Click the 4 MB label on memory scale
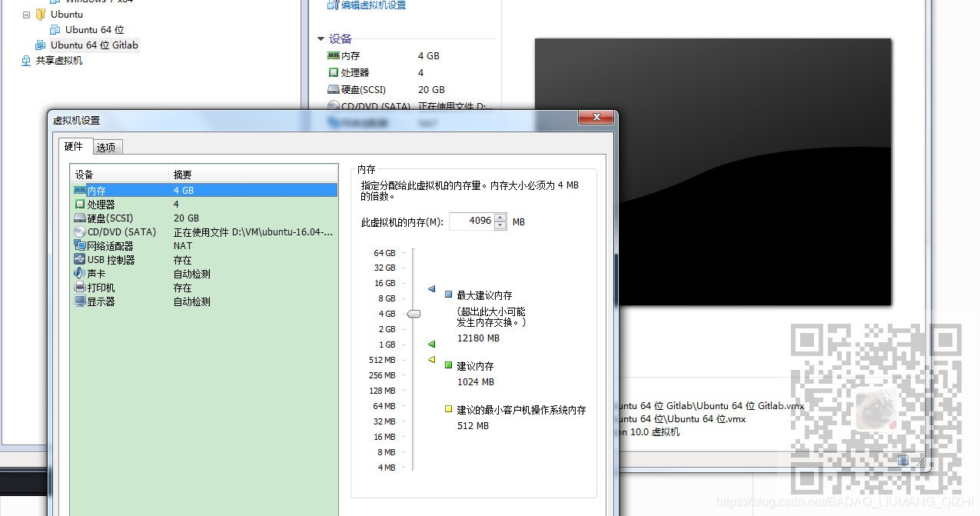Screen dimensions: 980x516 coord(387,468)
